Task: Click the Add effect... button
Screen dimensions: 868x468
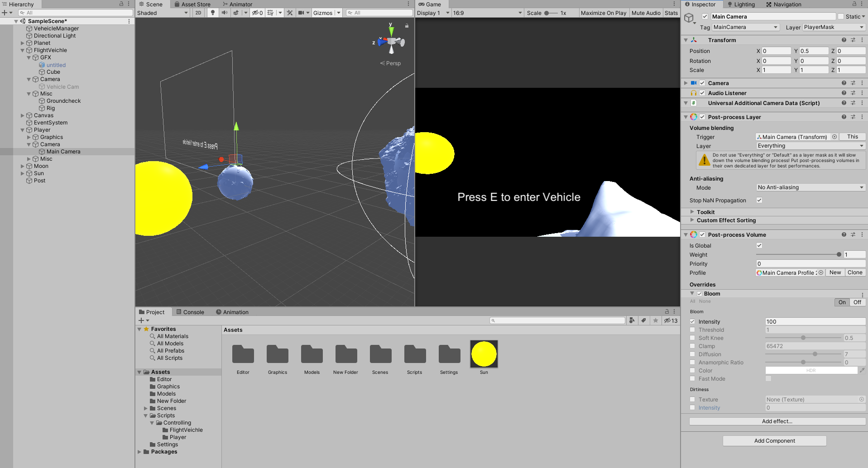Action: click(777, 421)
